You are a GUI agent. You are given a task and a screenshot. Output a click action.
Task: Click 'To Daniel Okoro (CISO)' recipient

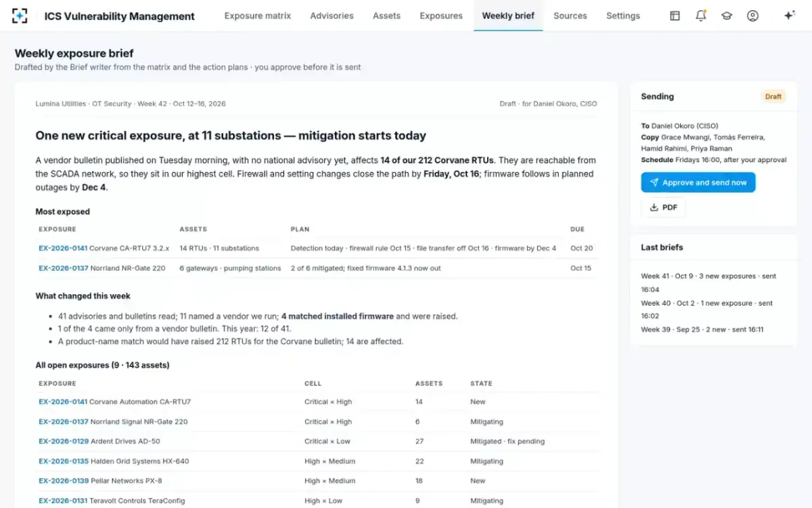coord(679,126)
